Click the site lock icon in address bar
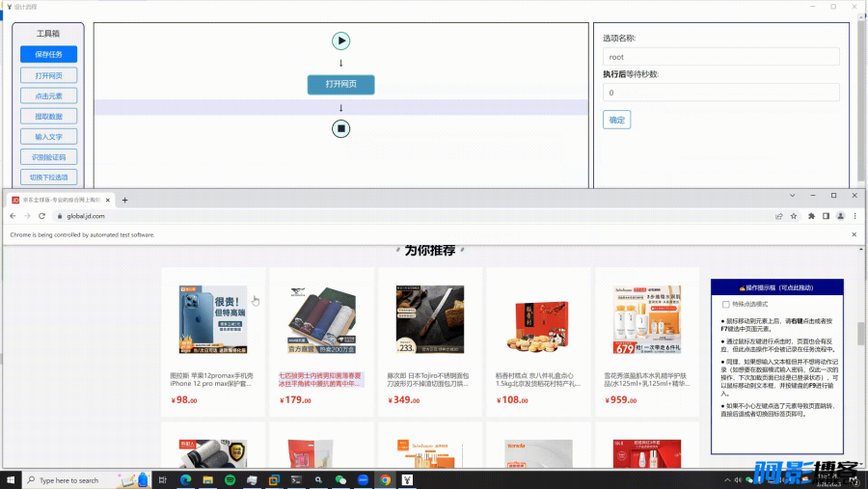 point(60,216)
